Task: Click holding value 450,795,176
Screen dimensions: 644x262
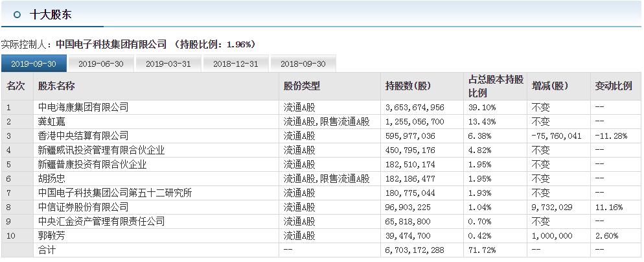Action: tap(410, 150)
